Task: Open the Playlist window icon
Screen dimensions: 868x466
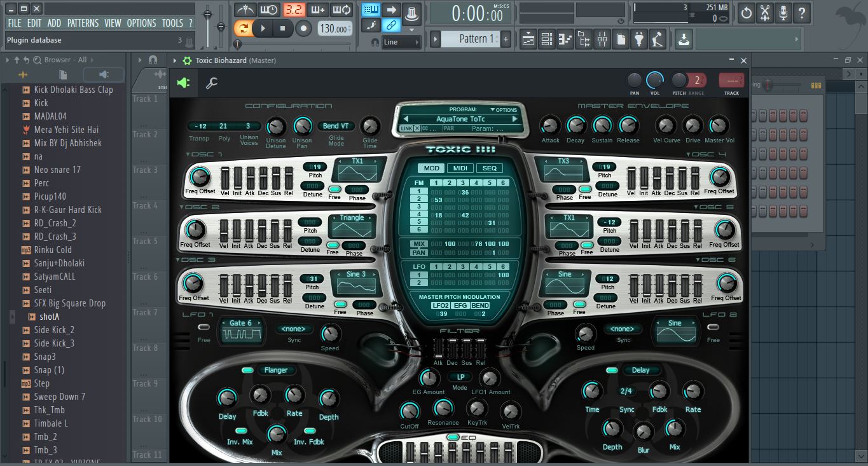Action: pyautogui.click(x=528, y=39)
